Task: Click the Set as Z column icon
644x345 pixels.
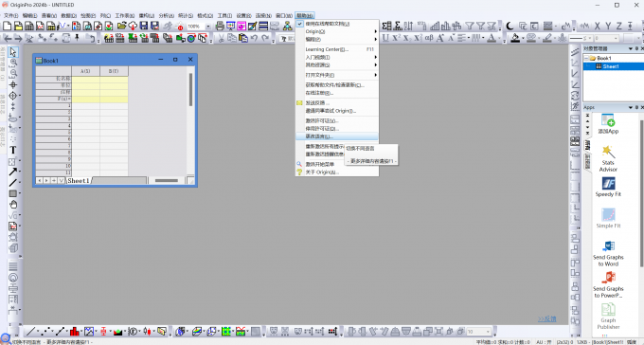Action: 619,26
